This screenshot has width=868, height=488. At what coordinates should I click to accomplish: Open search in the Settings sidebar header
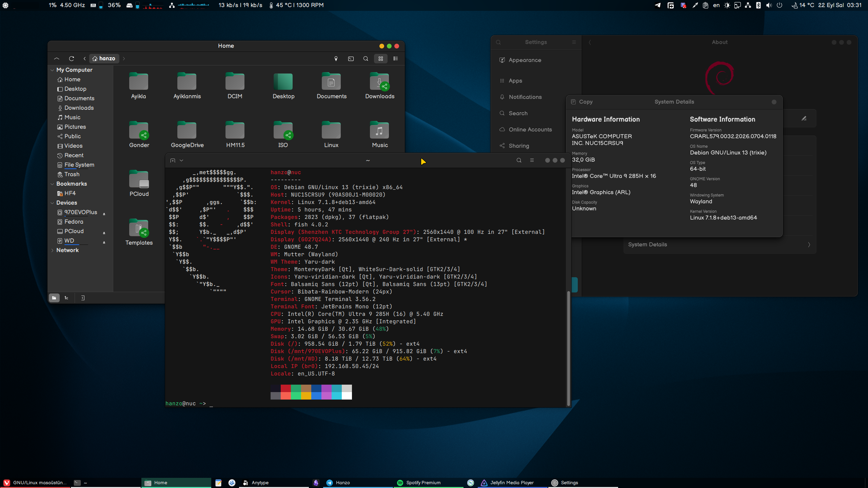click(x=498, y=42)
